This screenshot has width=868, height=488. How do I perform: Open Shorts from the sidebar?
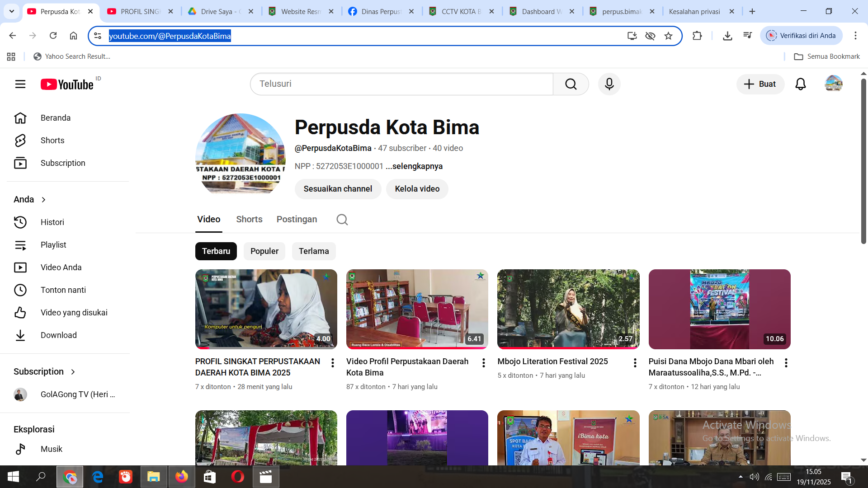click(52, 141)
